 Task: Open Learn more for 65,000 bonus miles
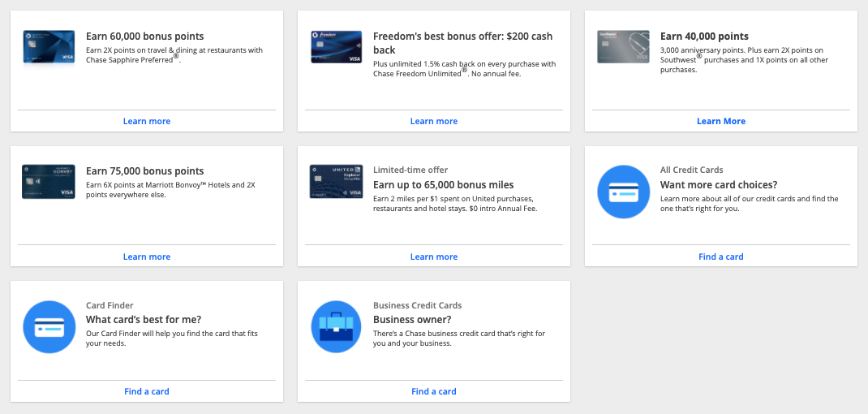(x=434, y=257)
